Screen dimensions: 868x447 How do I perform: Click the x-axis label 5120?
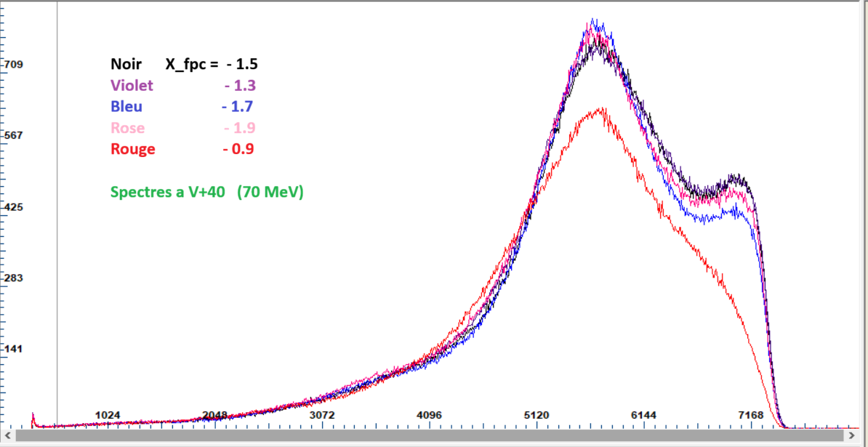click(537, 415)
